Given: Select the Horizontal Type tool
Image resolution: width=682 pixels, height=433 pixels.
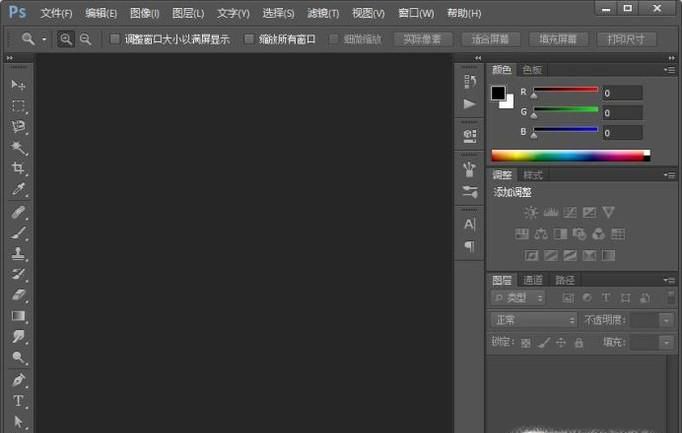Looking at the screenshot, I should [x=18, y=401].
